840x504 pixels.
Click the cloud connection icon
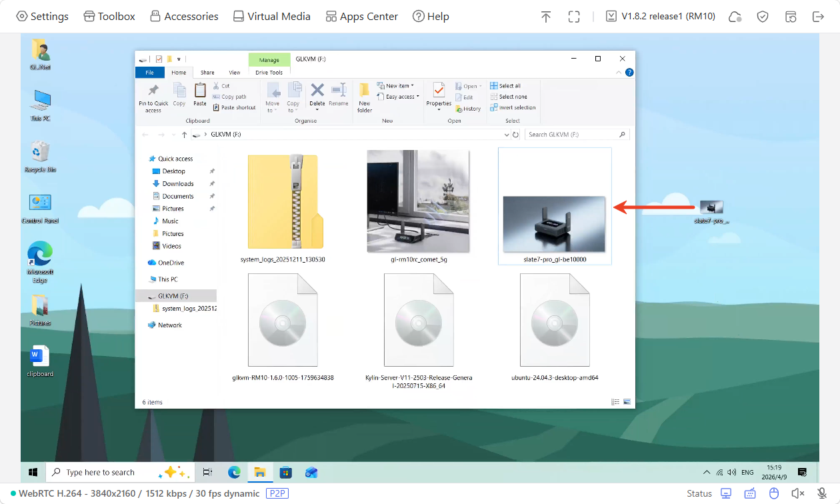click(x=735, y=16)
